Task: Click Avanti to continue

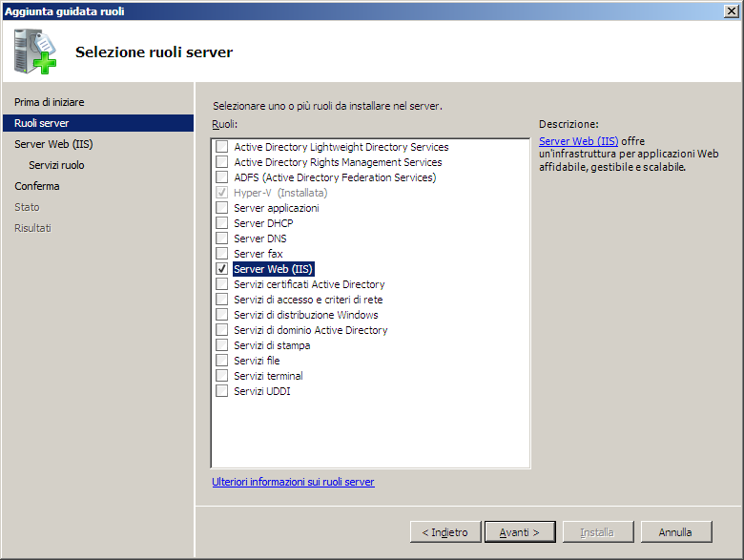Action: 520,532
